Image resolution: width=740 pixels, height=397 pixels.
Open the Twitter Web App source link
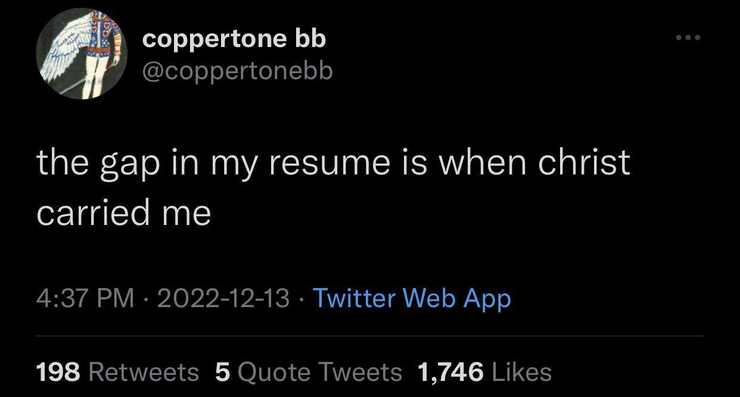412,299
